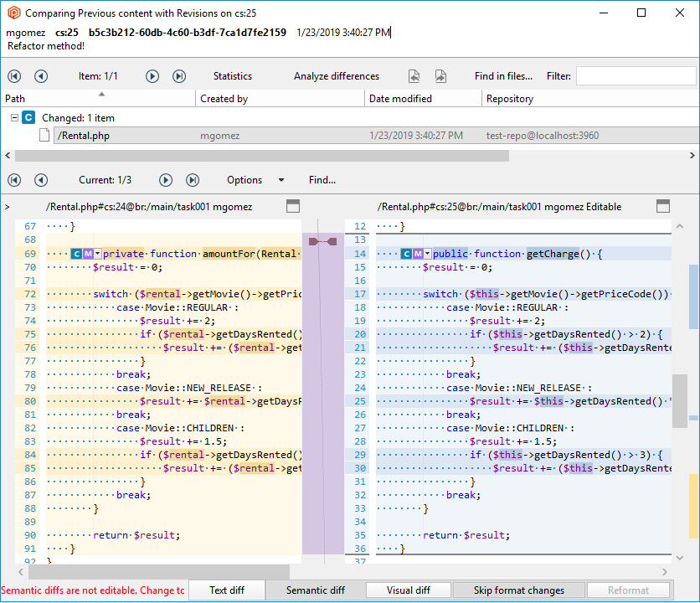The width and height of the screenshot is (700, 603).
Task: Click the go-to-next-item arrow icon
Action: pyautogui.click(x=152, y=75)
